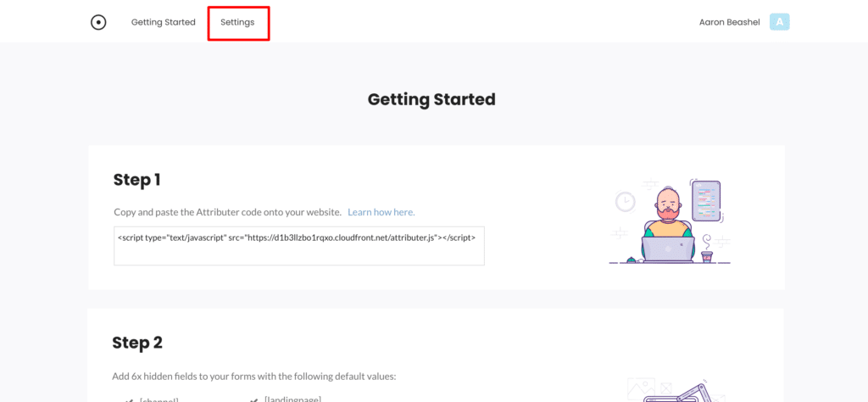Click the 'Getting Started' page heading
The width and height of the screenshot is (868, 402).
pyautogui.click(x=431, y=100)
